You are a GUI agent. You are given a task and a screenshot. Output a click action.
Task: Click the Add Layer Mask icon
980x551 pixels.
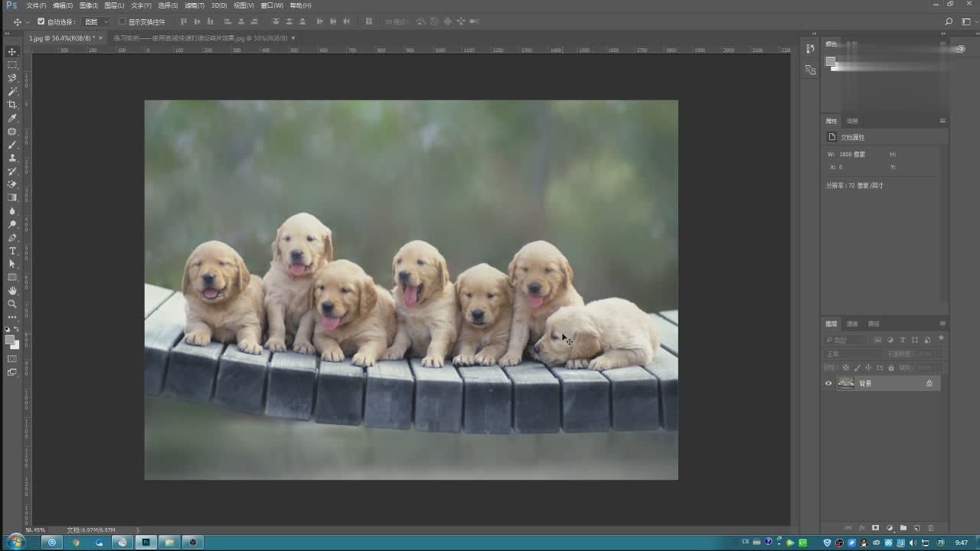click(x=875, y=528)
